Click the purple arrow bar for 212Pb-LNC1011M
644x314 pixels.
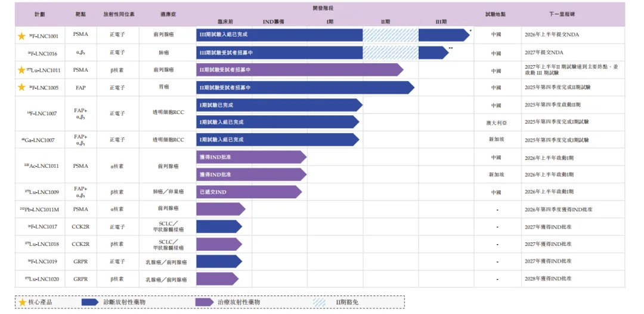(x=220, y=210)
